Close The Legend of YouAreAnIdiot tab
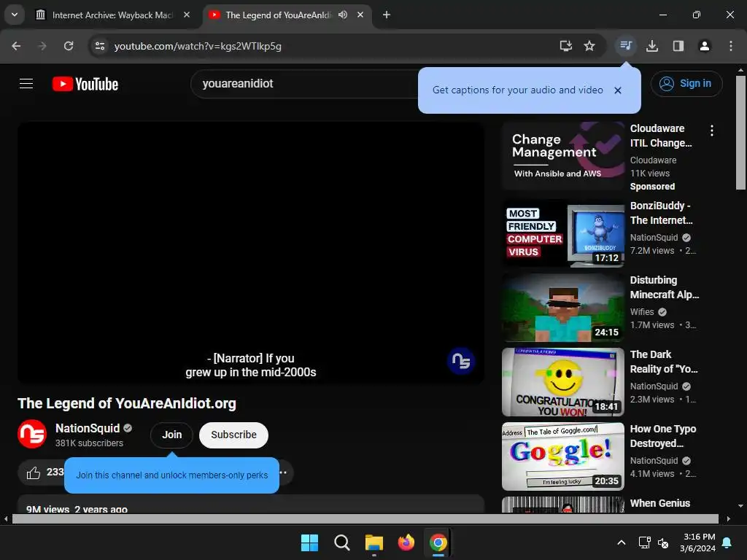The width and height of the screenshot is (747, 560). (x=360, y=15)
